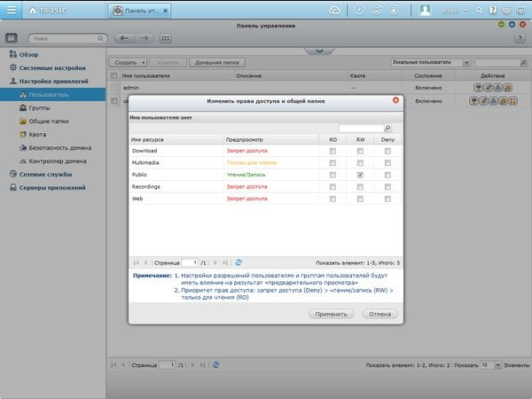Change password icon in admin row
The height and width of the screenshot is (399, 532).
(x=478, y=88)
